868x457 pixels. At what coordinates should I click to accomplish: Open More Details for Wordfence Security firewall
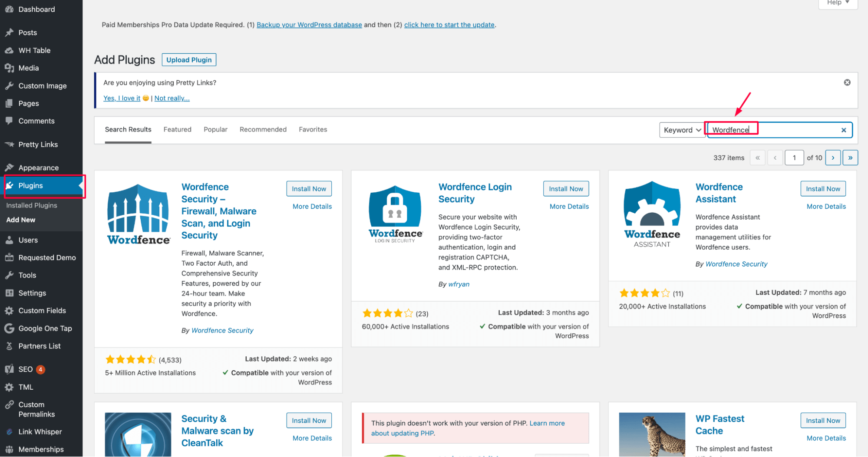(312, 206)
